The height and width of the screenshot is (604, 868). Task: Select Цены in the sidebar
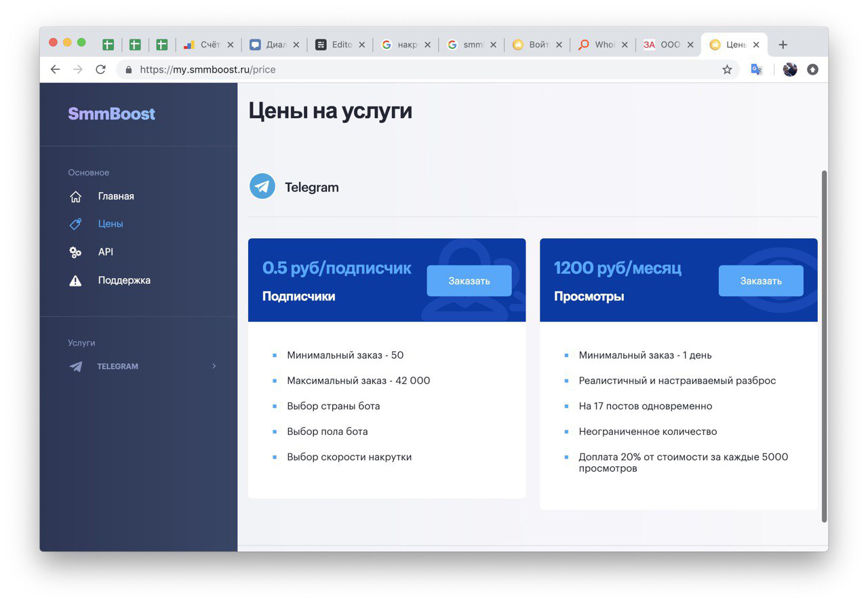tap(111, 224)
